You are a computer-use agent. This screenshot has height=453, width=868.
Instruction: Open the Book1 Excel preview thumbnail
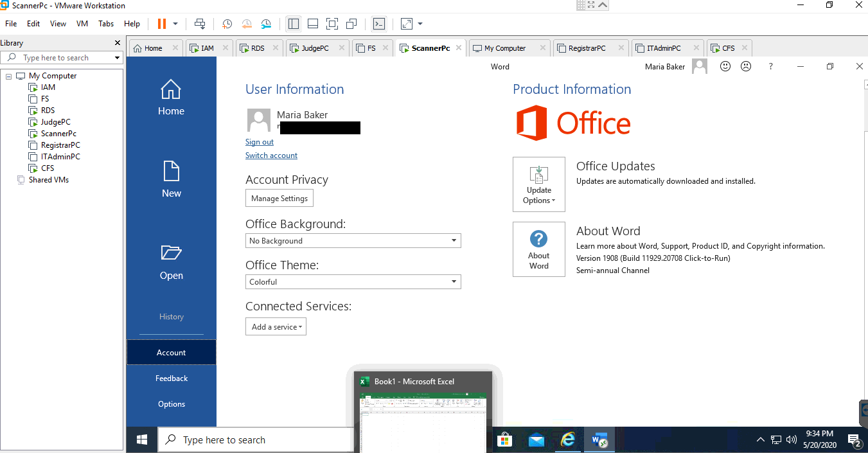click(x=424, y=411)
